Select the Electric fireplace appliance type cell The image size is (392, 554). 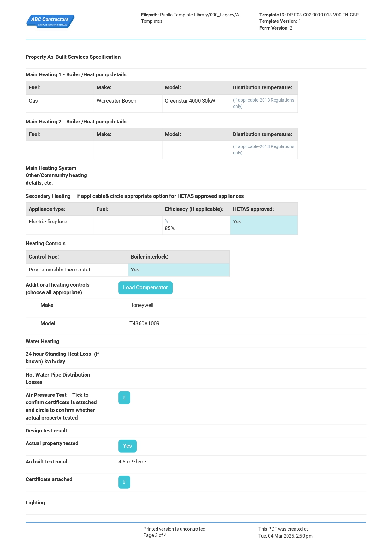tap(60, 225)
